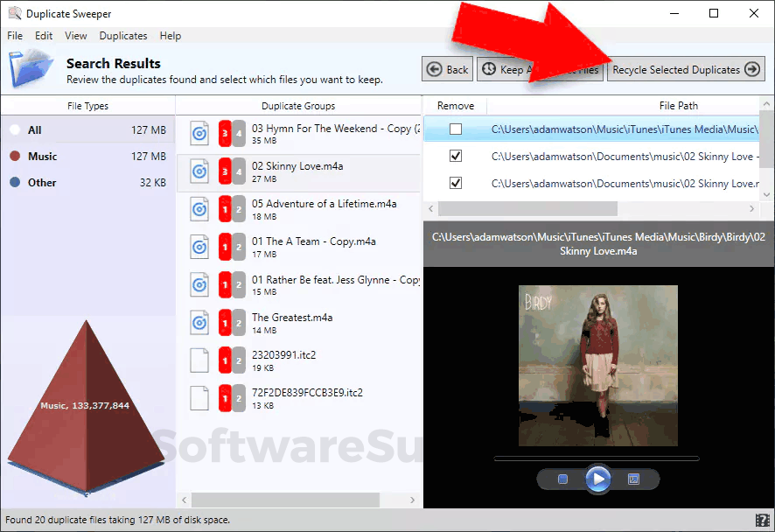
Task: Click the fullscreen icon in playback controls
Action: pyautogui.click(x=632, y=479)
